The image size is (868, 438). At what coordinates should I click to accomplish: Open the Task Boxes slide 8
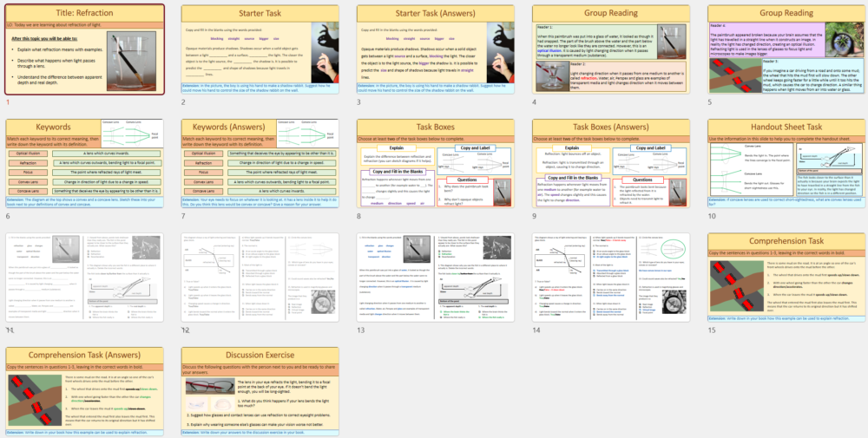pyautogui.click(x=436, y=163)
